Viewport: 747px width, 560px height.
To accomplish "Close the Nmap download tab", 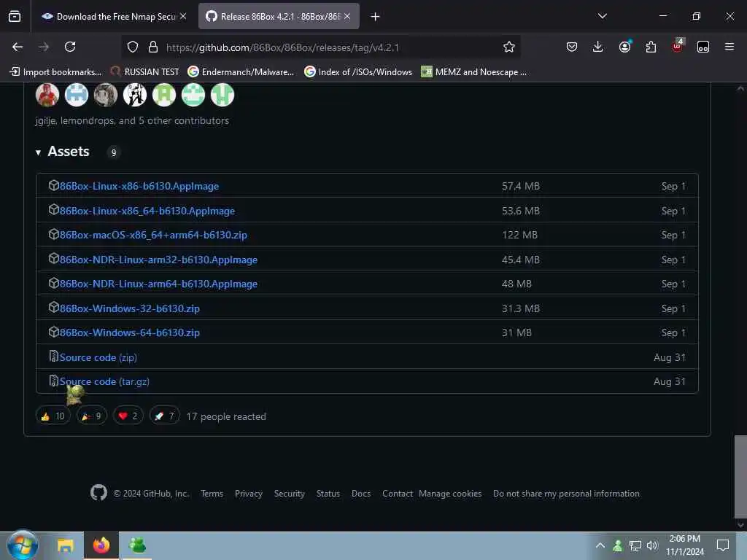I will [183, 16].
